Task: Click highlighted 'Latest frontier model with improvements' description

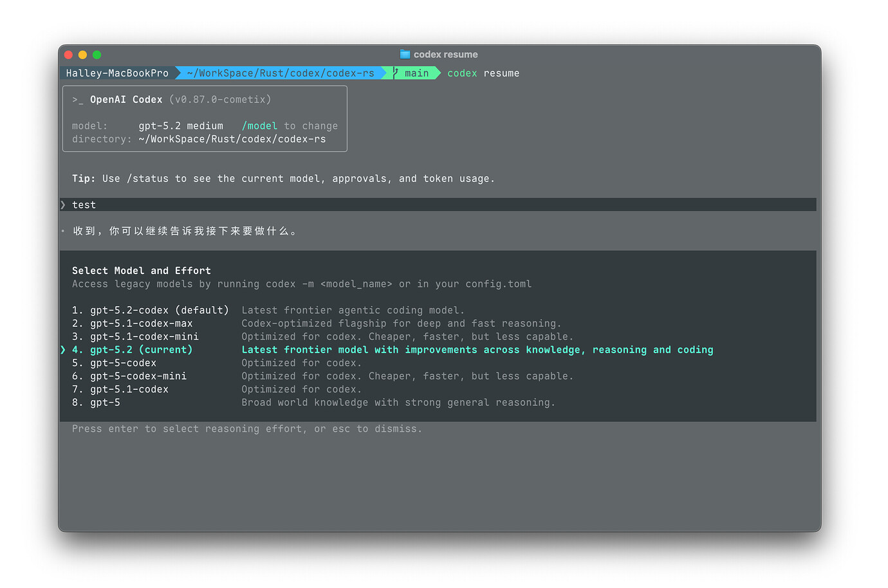Action: coord(477,350)
